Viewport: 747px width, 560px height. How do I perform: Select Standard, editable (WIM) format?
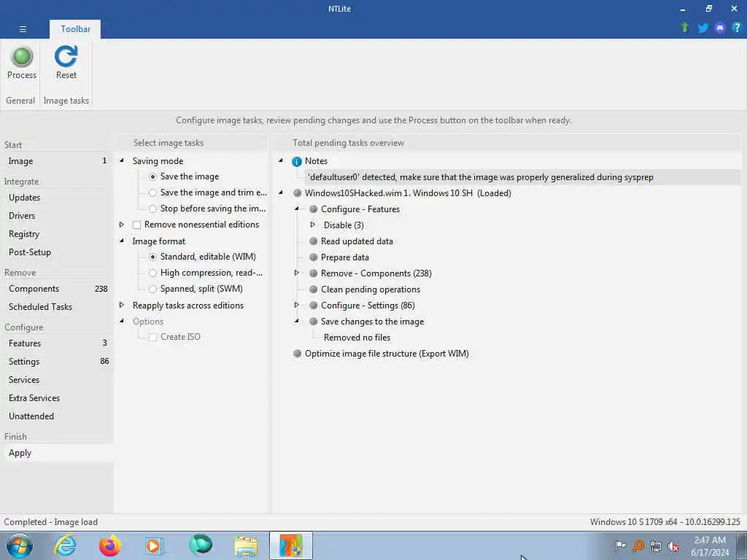click(152, 257)
